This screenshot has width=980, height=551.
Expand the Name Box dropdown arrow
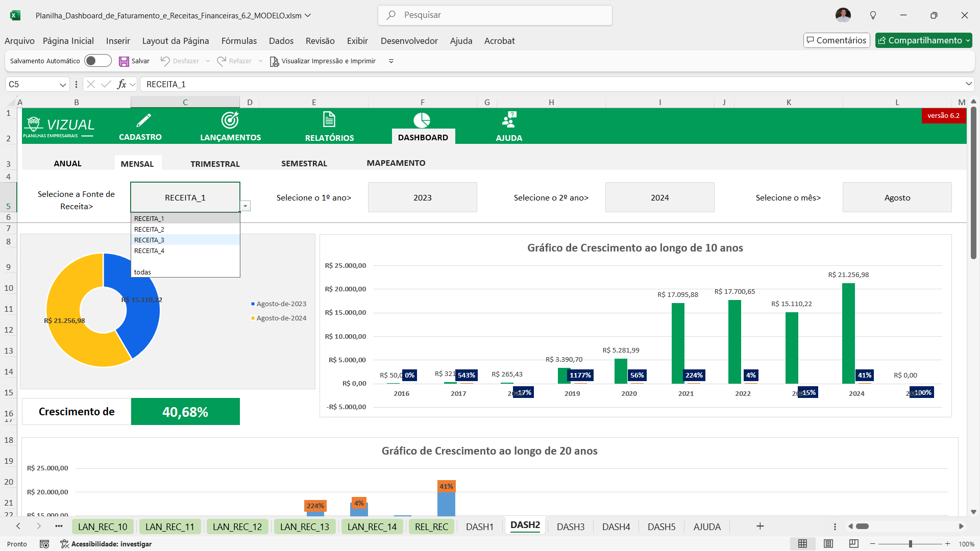click(x=63, y=85)
